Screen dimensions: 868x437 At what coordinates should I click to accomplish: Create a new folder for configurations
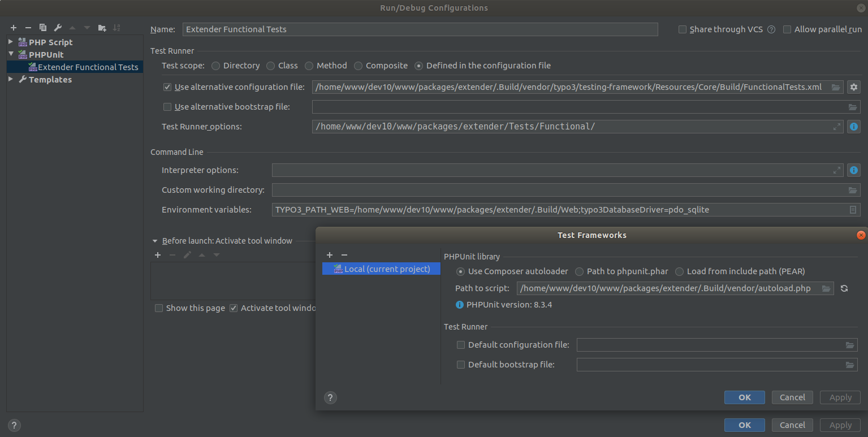coord(102,27)
